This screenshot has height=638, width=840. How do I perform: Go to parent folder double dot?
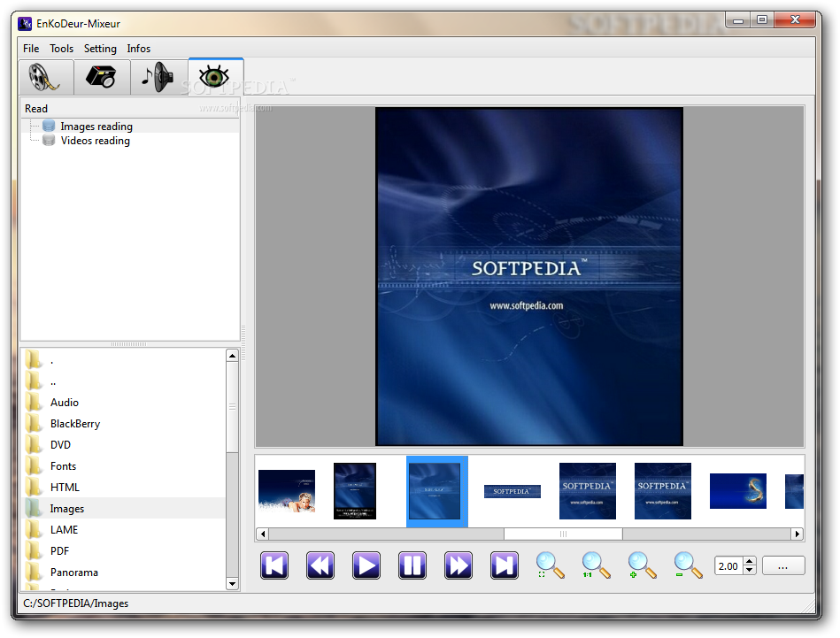click(52, 382)
